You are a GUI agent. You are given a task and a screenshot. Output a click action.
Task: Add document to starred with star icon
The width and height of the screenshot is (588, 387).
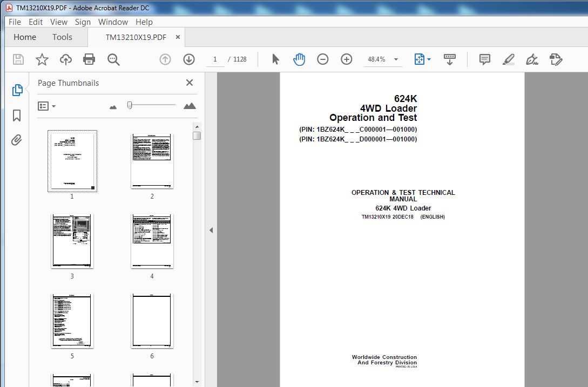(42, 59)
